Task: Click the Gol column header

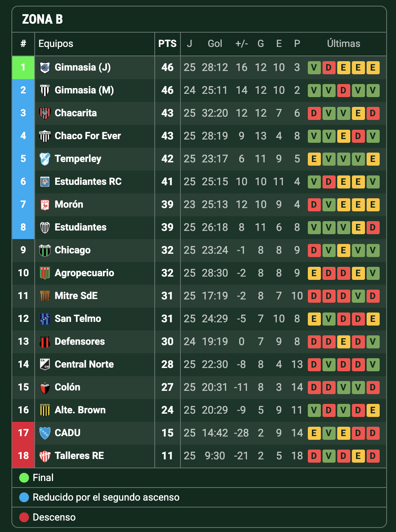Action: (x=215, y=44)
